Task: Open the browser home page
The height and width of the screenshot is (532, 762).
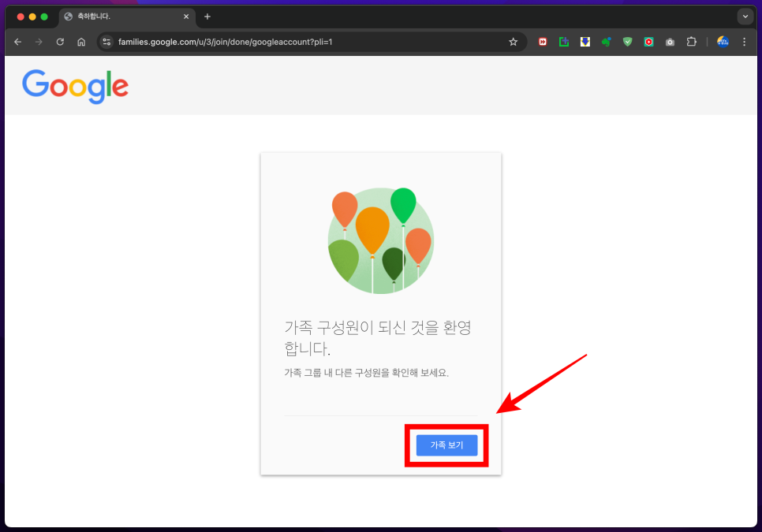Action: pyautogui.click(x=81, y=43)
